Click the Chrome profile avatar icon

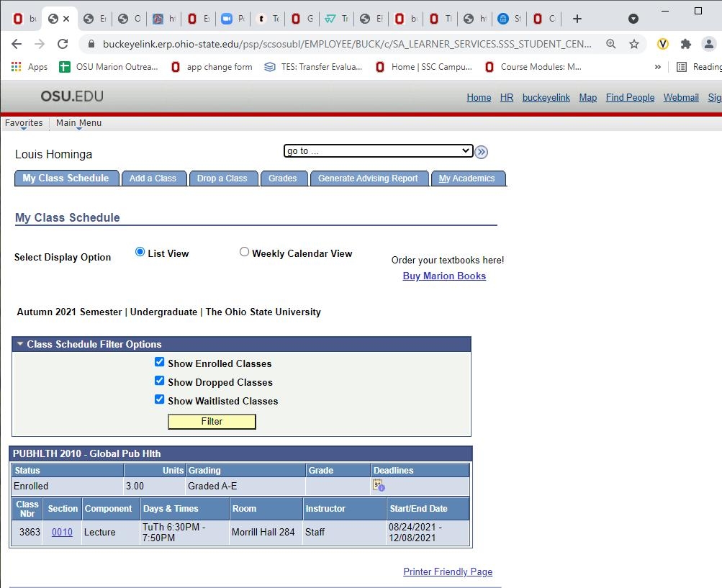click(x=709, y=44)
